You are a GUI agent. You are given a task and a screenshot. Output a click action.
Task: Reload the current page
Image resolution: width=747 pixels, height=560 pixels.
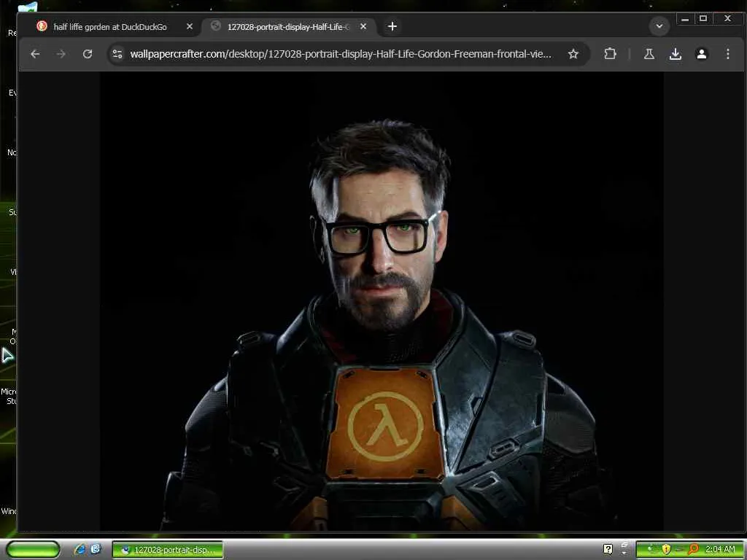88,54
